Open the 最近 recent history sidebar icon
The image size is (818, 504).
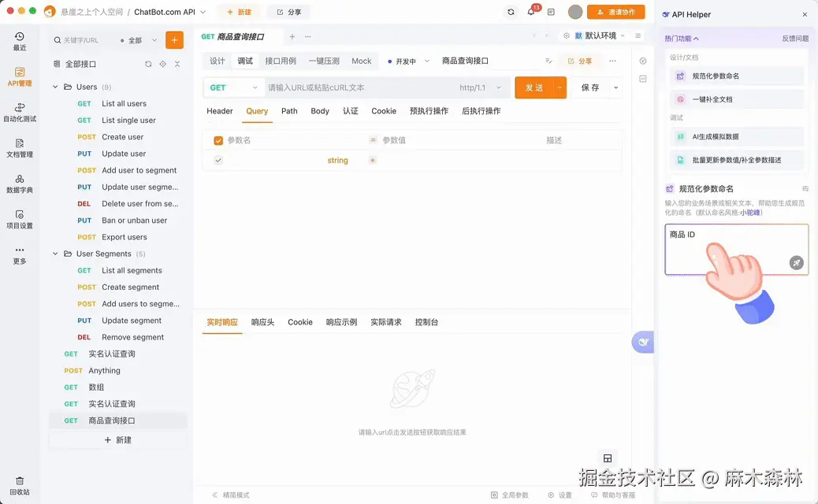[19, 41]
